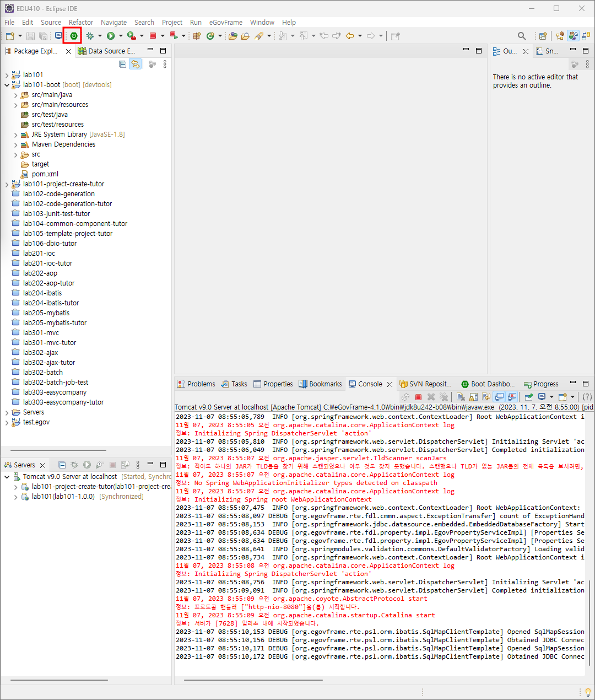The height and width of the screenshot is (700, 595).
Task: Switch to Data Source Explorer tab
Action: tap(106, 51)
